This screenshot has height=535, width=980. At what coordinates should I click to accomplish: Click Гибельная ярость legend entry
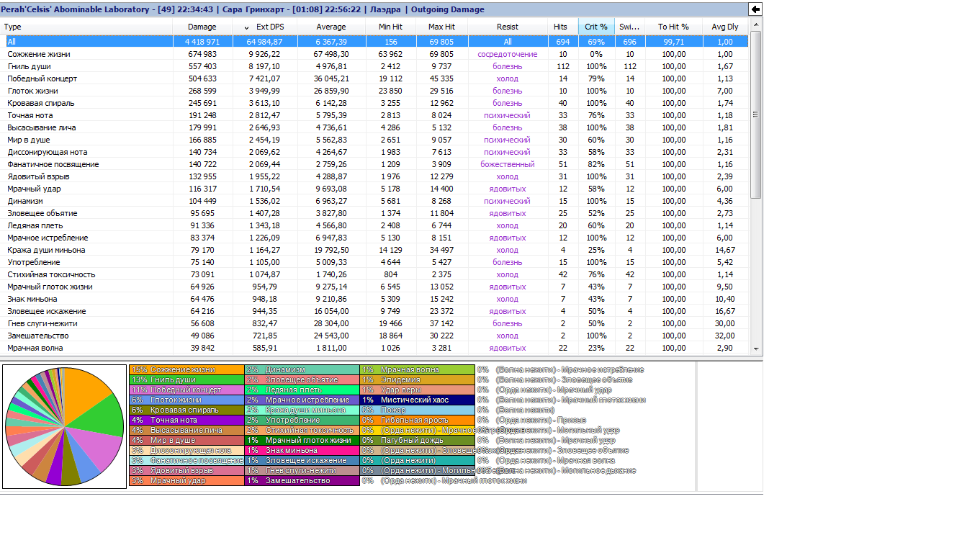[x=417, y=420]
